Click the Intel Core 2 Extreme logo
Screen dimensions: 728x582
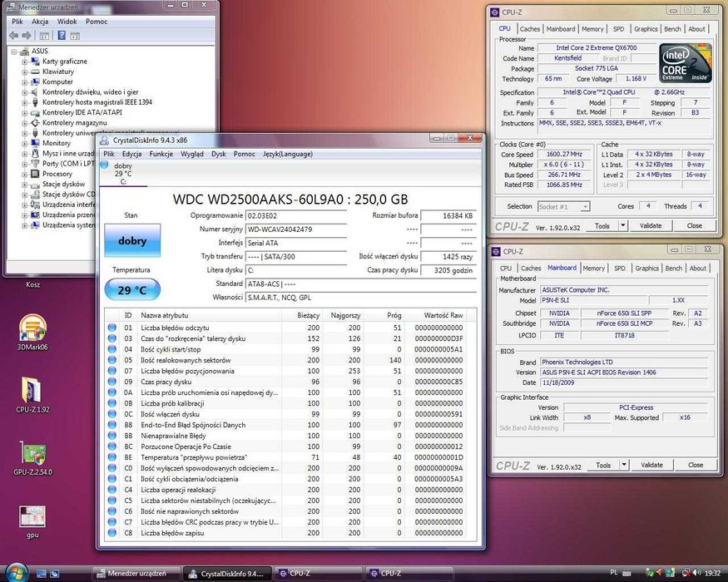pyautogui.click(x=685, y=63)
